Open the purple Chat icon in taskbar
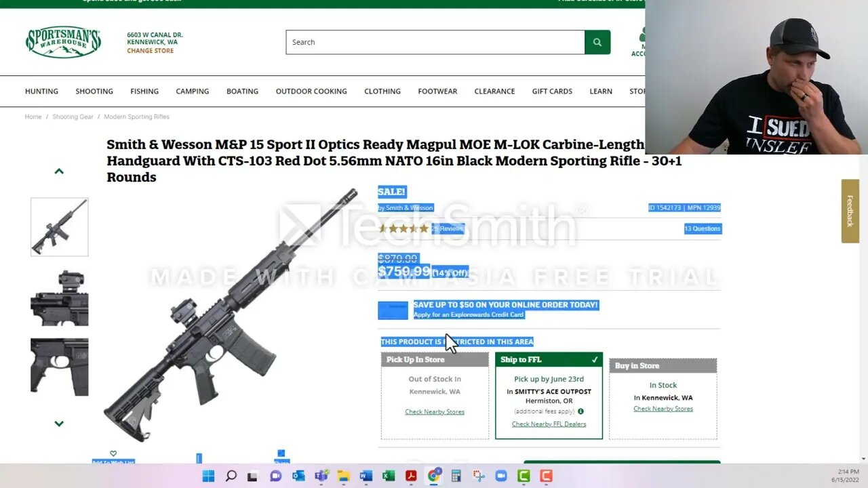 click(275, 476)
